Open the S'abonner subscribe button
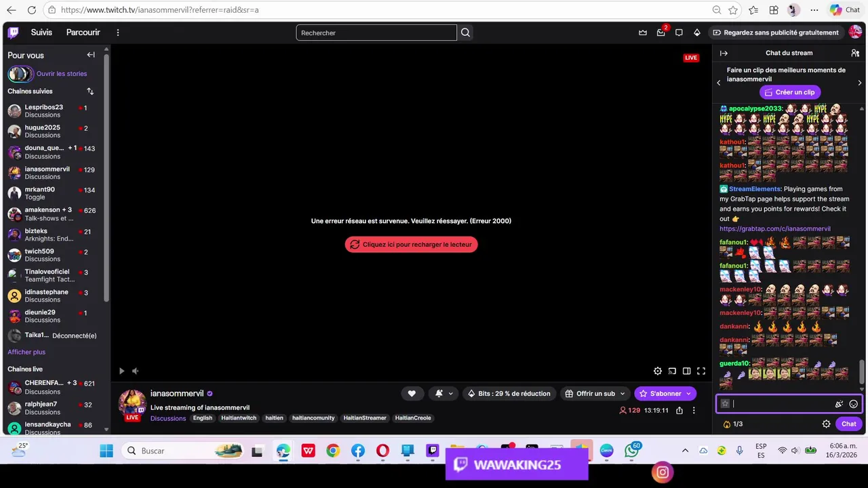 [665, 393]
